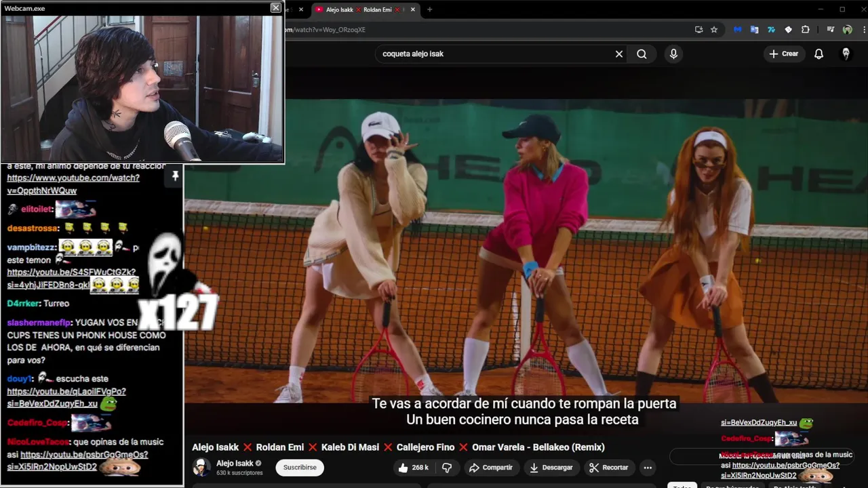The width and height of the screenshot is (868, 488).
Task: Open the white tag extension icon
Action: point(788,30)
